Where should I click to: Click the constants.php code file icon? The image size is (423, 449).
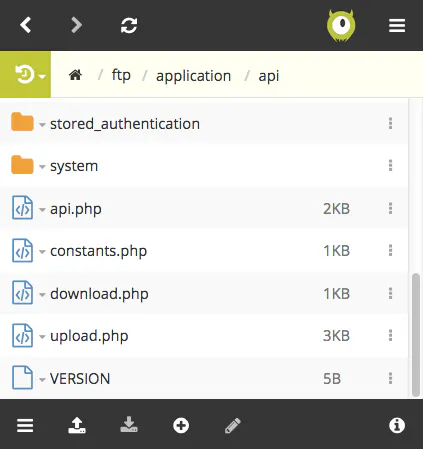coord(22,250)
